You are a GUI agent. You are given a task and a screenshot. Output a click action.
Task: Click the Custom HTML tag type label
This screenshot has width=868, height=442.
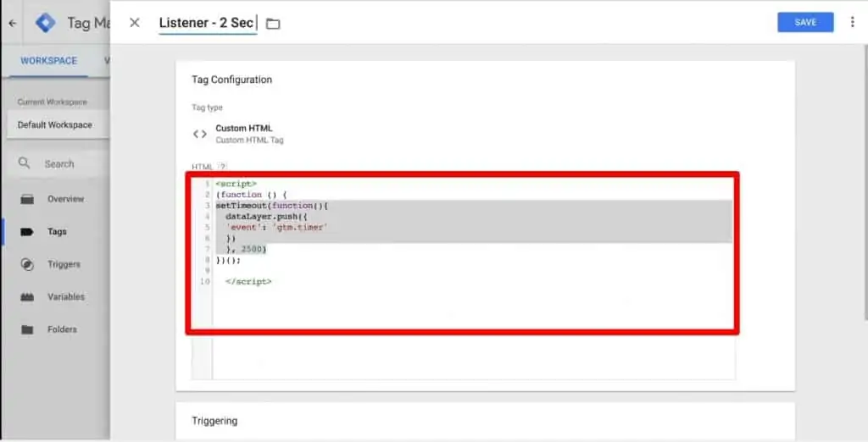[x=243, y=128]
